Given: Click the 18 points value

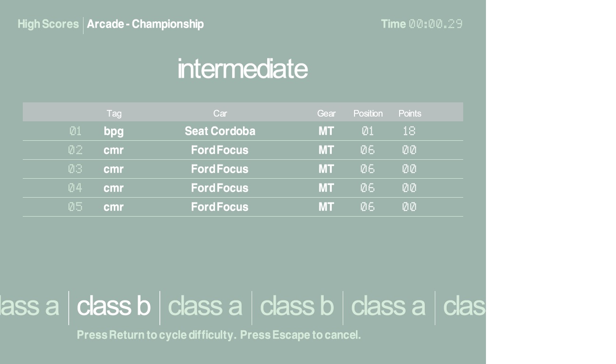Looking at the screenshot, I should [x=409, y=131].
